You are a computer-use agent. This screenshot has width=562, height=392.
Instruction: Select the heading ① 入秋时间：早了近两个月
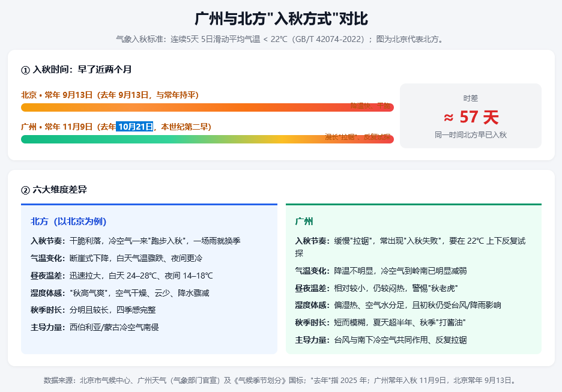point(76,70)
